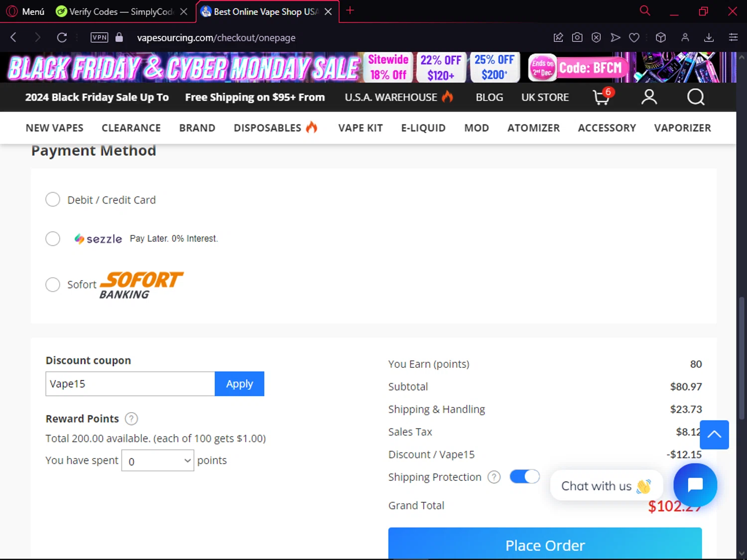The height and width of the screenshot is (560, 747).
Task: Open ACCESSORY menu
Action: [x=607, y=128]
